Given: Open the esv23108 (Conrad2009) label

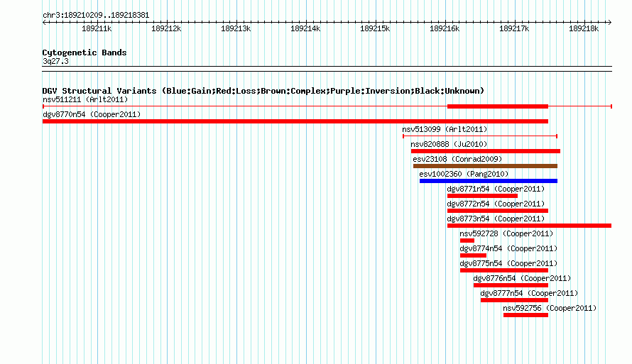Looking at the screenshot, I should click(x=457, y=159).
